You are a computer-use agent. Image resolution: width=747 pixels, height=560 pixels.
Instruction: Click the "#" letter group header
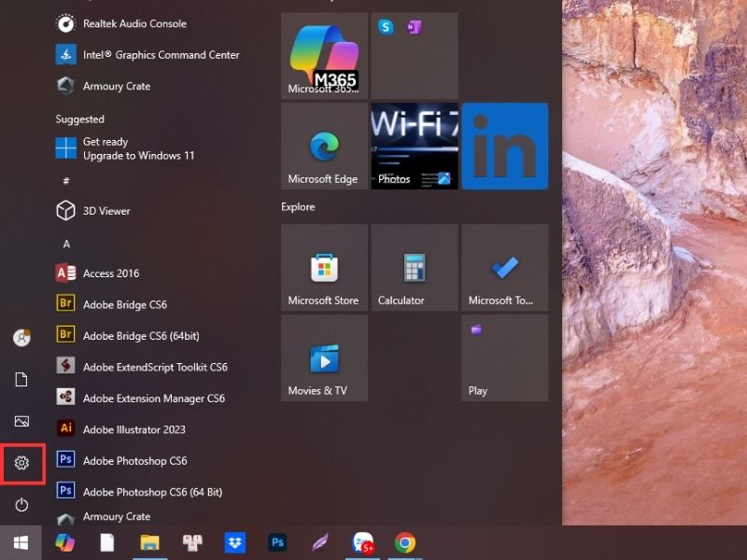pos(66,180)
